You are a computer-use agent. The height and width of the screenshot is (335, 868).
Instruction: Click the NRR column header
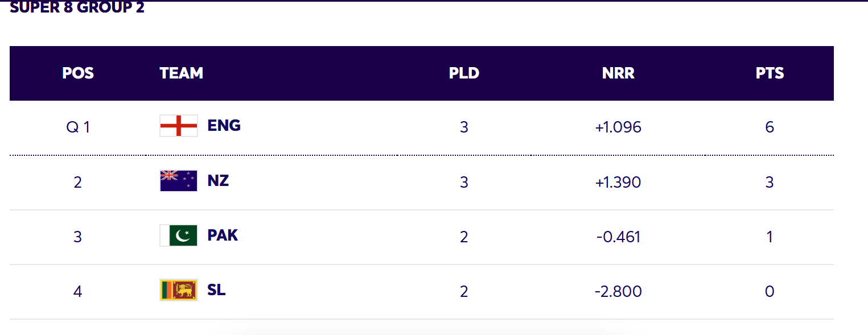(618, 73)
